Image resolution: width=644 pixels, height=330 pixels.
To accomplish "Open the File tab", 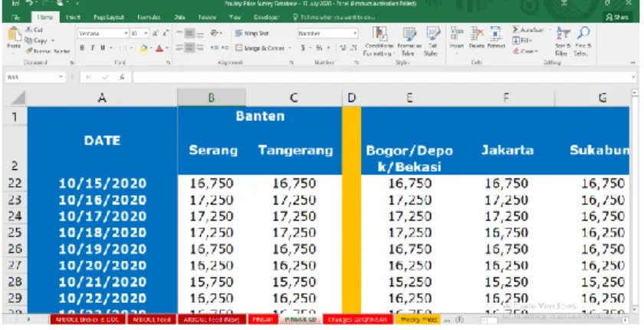I will (16, 17).
